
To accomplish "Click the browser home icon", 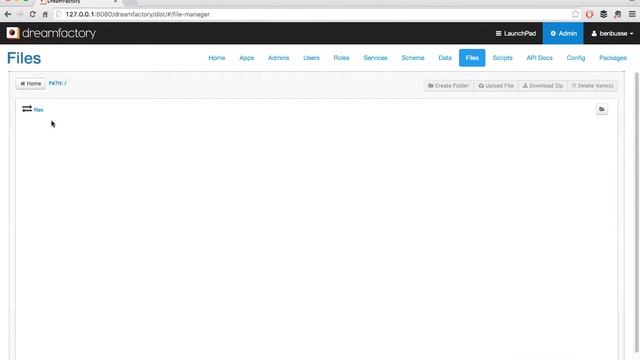I will [45, 14].
